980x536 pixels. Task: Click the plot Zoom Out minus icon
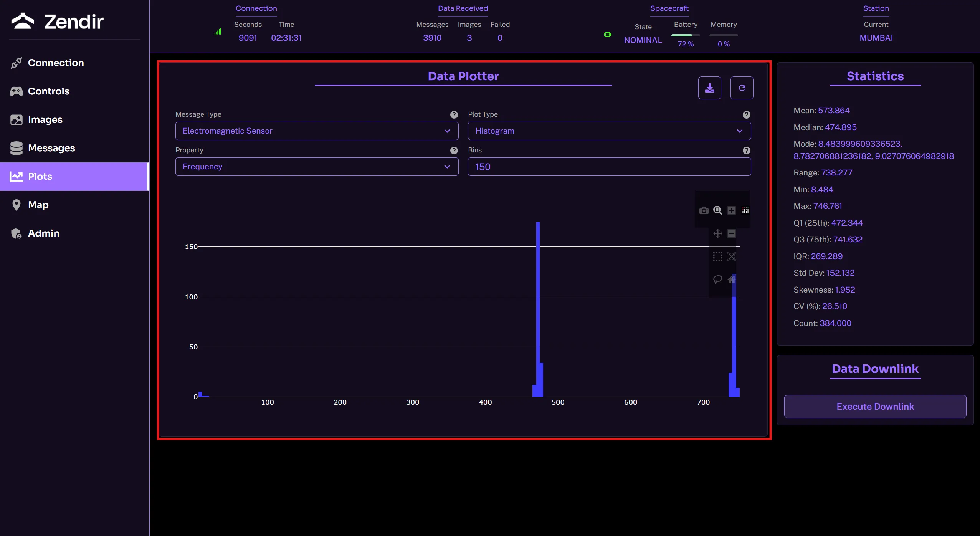click(x=732, y=233)
